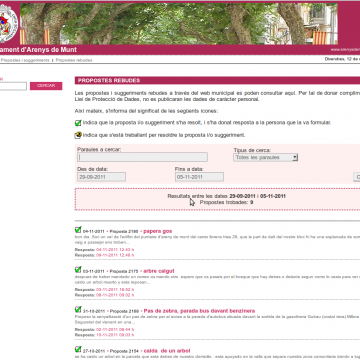The height and width of the screenshot is (360, 360).
Task: Click the green check icon in the legend
Action: click(78, 123)
